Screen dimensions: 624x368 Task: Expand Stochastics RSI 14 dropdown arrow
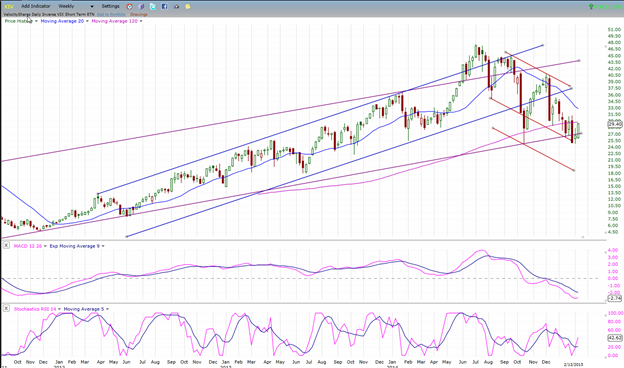click(x=59, y=309)
